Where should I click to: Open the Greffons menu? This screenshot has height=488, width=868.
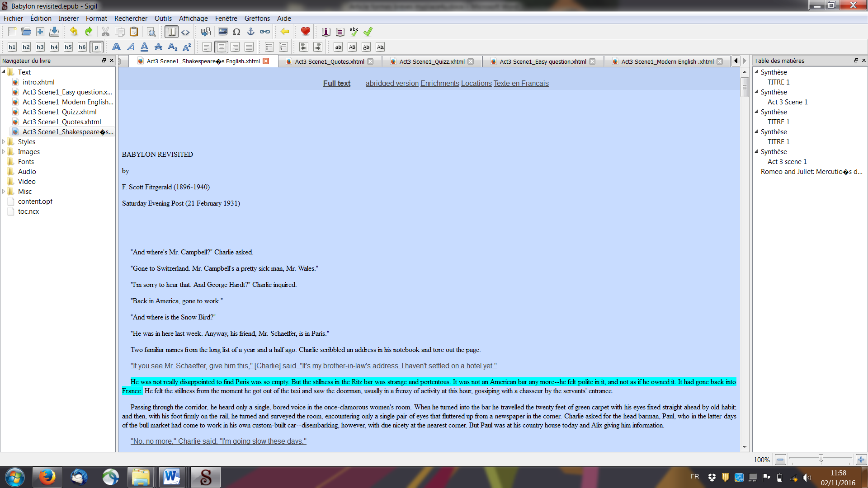point(257,19)
